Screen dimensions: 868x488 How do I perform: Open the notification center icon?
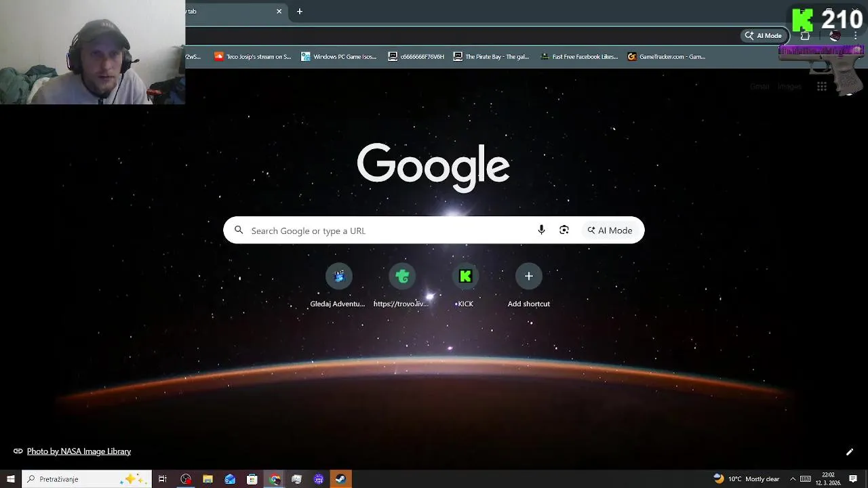(853, 479)
